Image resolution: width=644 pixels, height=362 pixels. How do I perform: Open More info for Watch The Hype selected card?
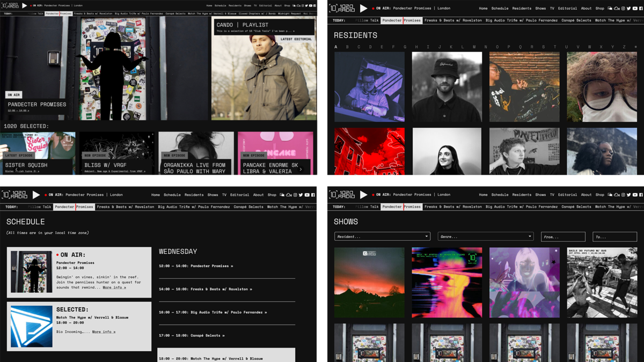[104, 332]
